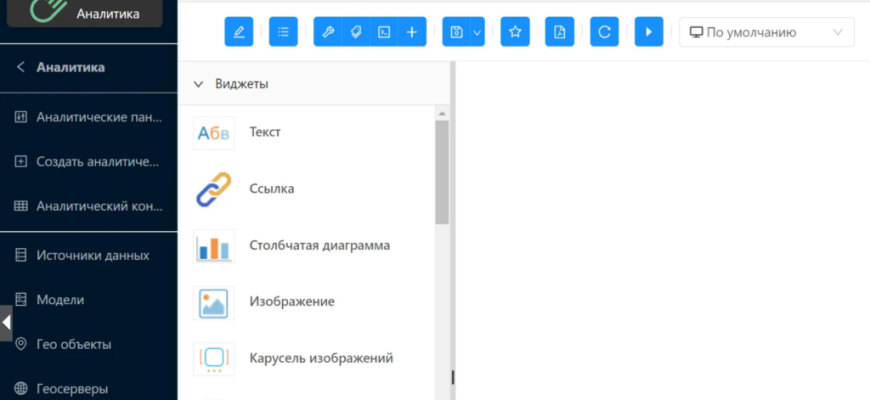
Task: Click the pencil edit icon in toolbar
Action: 239,32
